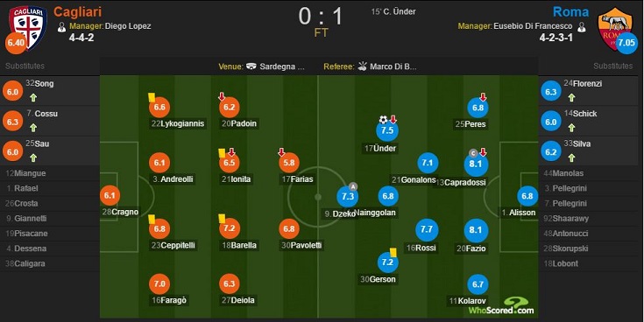Click Gerson's yellow card icon
This screenshot has width=644, height=322.
coord(393,252)
